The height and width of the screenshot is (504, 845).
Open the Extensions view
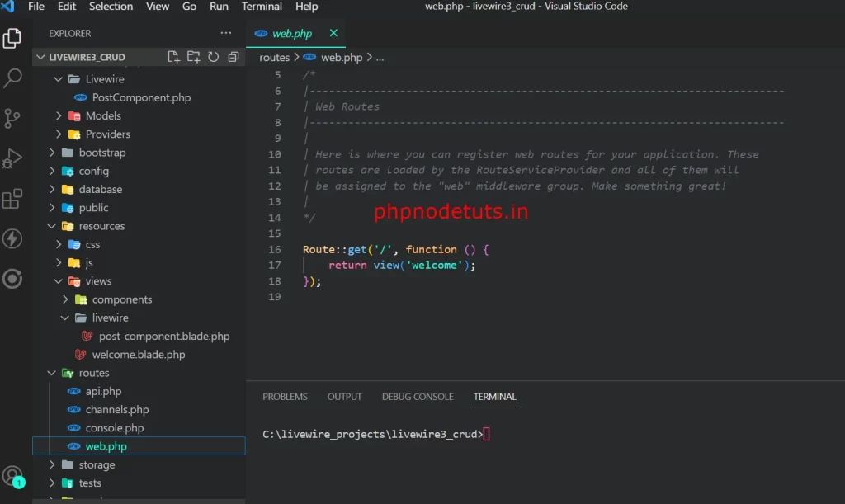(x=12, y=199)
